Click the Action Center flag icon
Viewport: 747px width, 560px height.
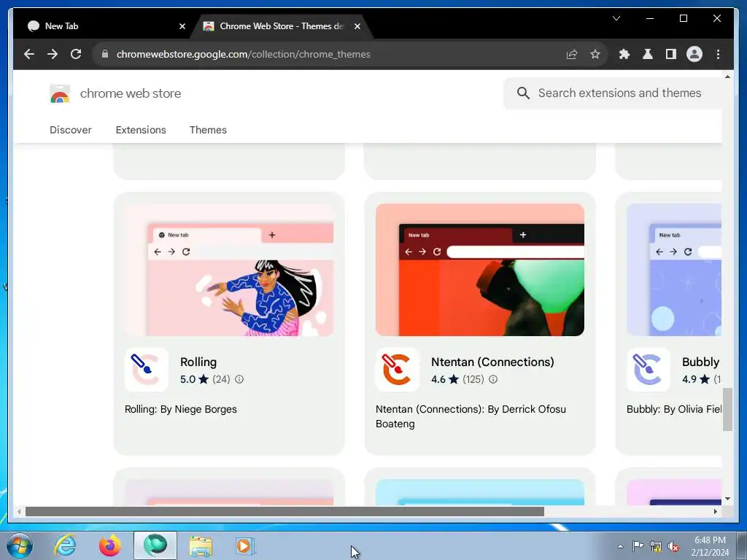[x=638, y=546]
